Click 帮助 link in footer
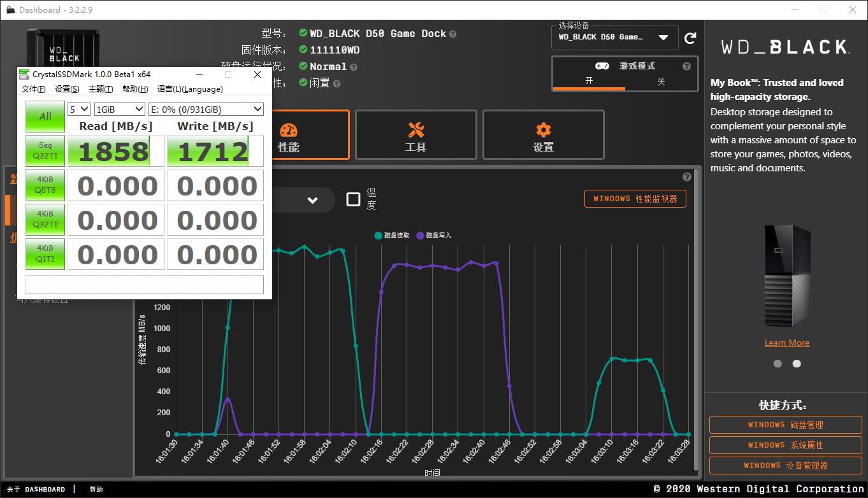 pyautogui.click(x=96, y=489)
